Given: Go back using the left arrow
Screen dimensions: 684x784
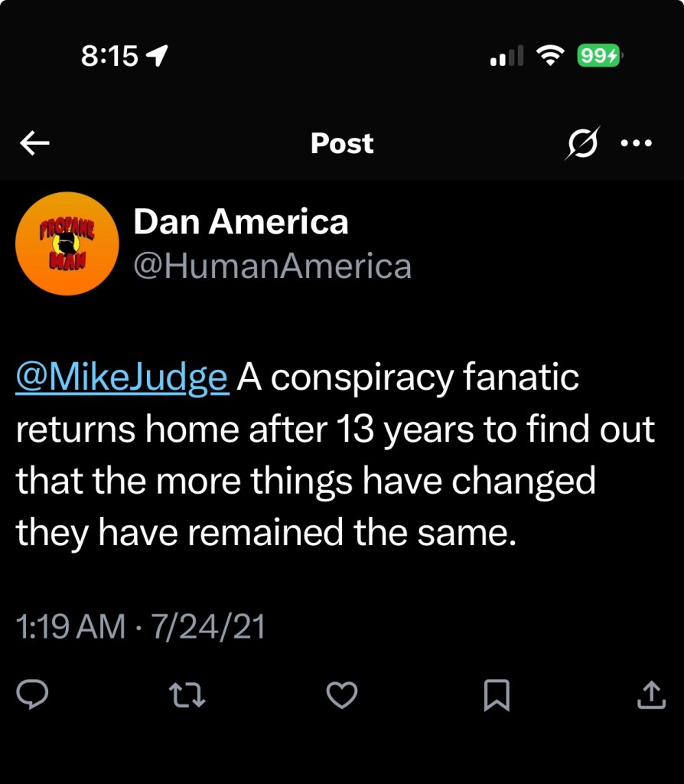Looking at the screenshot, I should tap(35, 142).
